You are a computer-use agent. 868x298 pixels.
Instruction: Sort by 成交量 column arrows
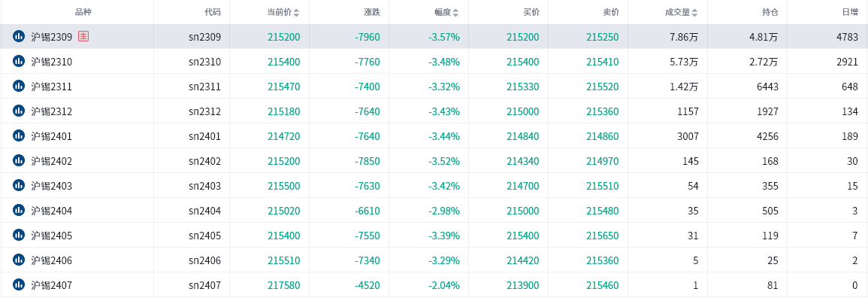click(x=694, y=12)
